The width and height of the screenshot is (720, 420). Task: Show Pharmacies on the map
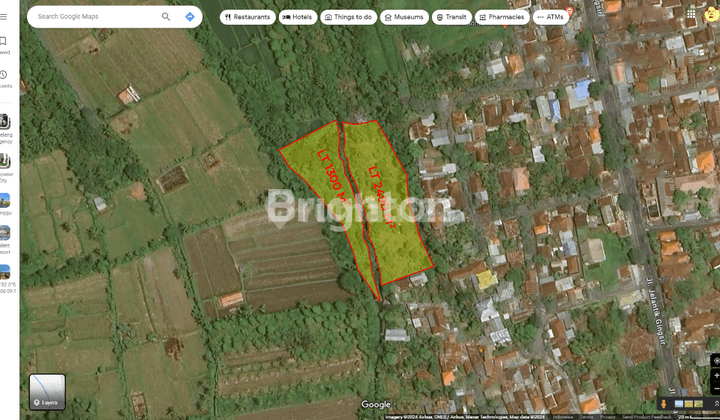(x=502, y=17)
